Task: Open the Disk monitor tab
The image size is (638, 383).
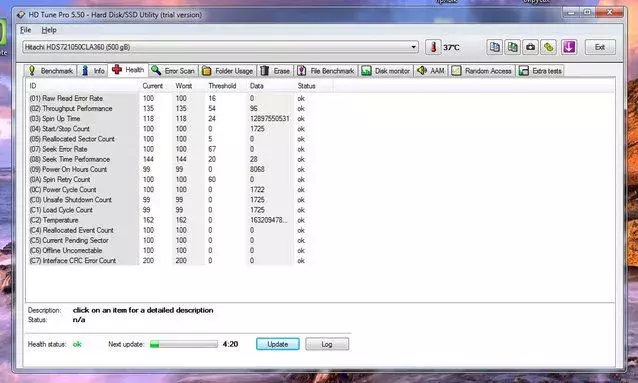Action: coord(386,71)
